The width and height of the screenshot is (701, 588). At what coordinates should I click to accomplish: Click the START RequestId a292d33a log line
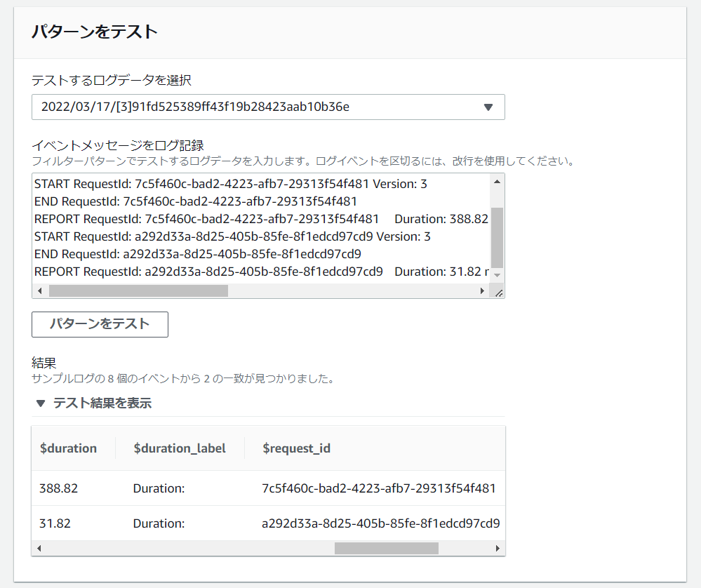coord(232,236)
